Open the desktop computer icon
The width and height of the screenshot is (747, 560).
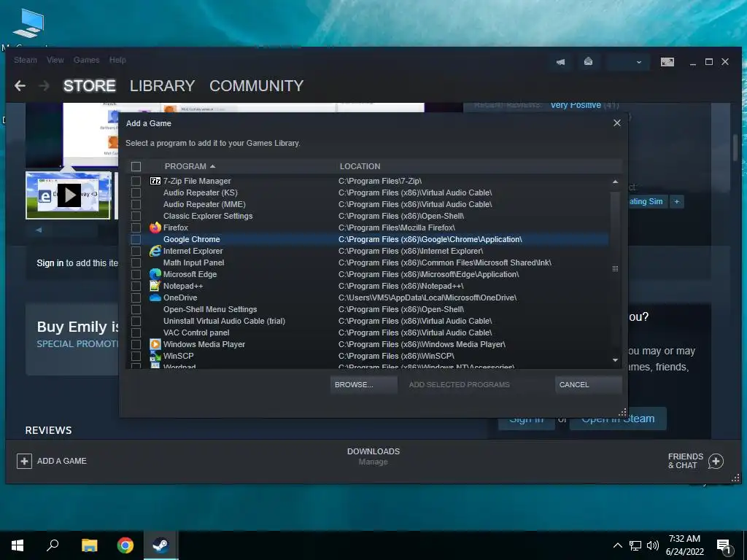[29, 23]
